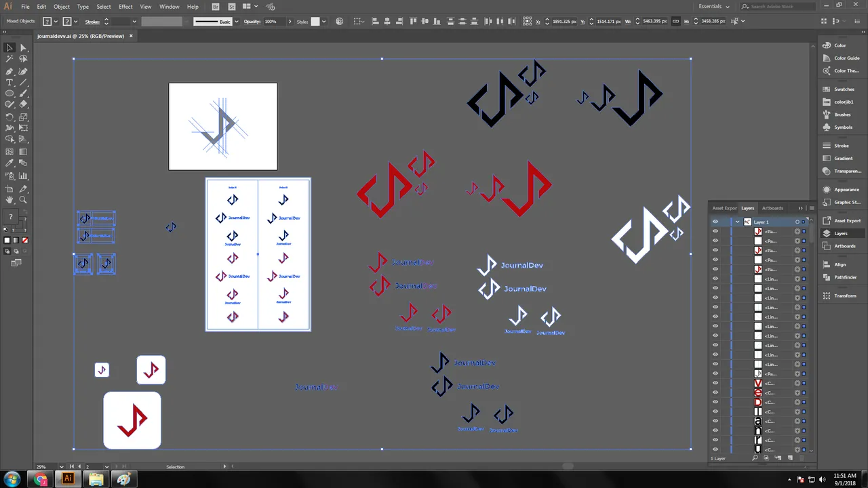The width and height of the screenshot is (868, 488).
Task: Click the white Color fill mode button
Action: click(x=7, y=240)
